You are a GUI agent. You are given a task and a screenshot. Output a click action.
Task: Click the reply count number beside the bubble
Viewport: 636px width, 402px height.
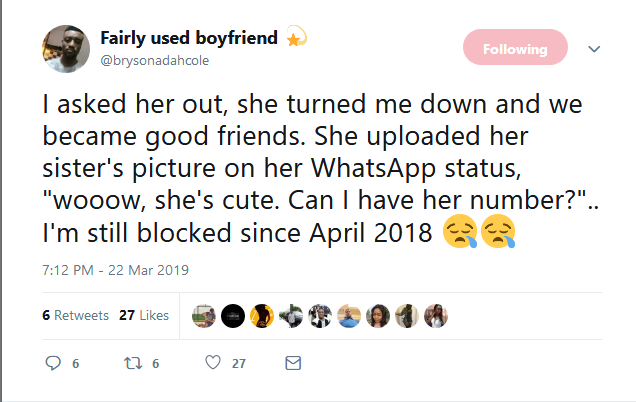pos(76,364)
